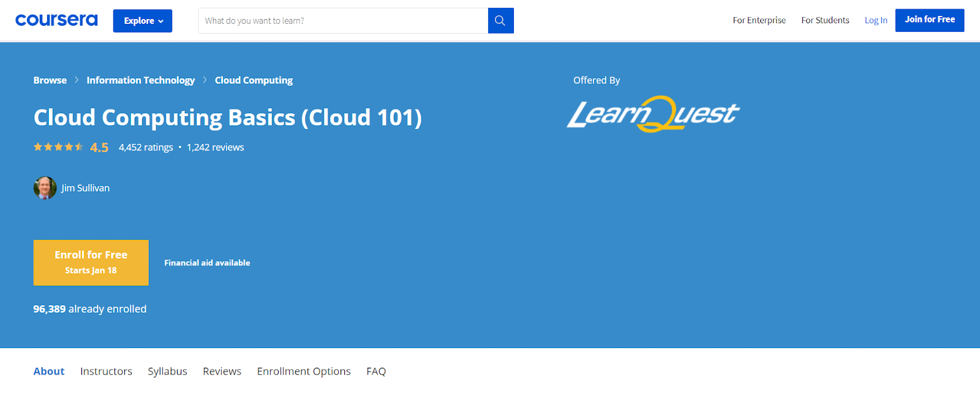The height and width of the screenshot is (394, 980).
Task: Click the course title Cloud Computing Basics
Action: [x=228, y=117]
